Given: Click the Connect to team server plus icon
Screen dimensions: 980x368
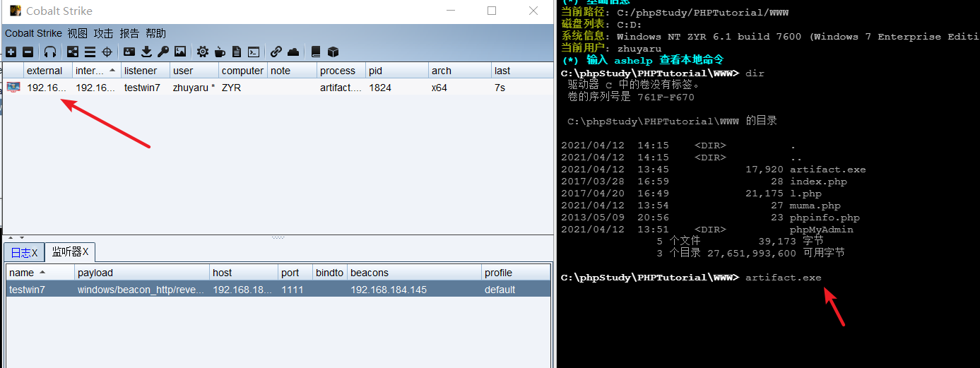Looking at the screenshot, I should point(11,52).
